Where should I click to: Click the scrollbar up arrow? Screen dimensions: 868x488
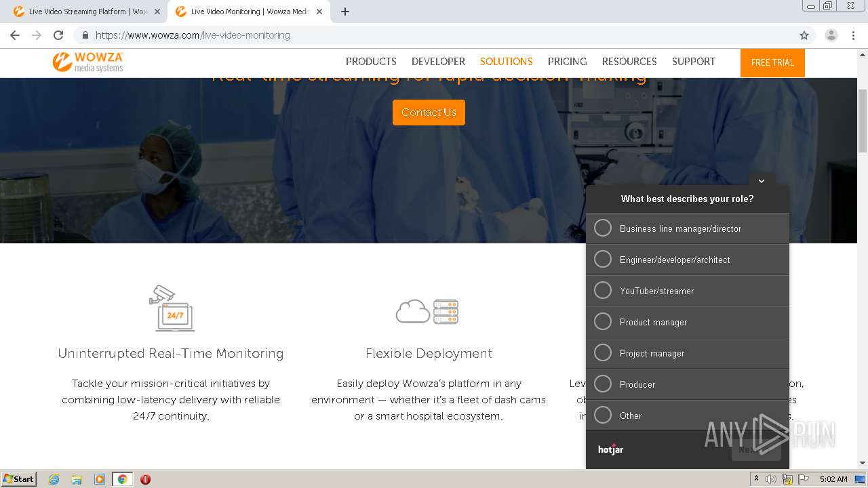[863, 54]
